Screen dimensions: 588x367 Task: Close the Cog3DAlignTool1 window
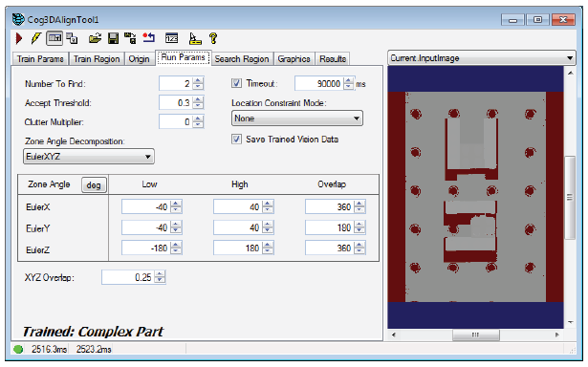coord(563,19)
